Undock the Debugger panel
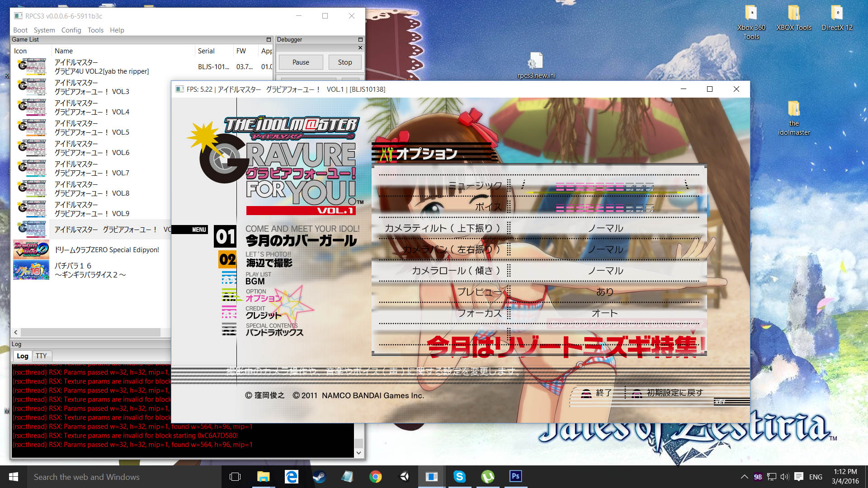Screen dimensions: 868x488 (x=360, y=40)
